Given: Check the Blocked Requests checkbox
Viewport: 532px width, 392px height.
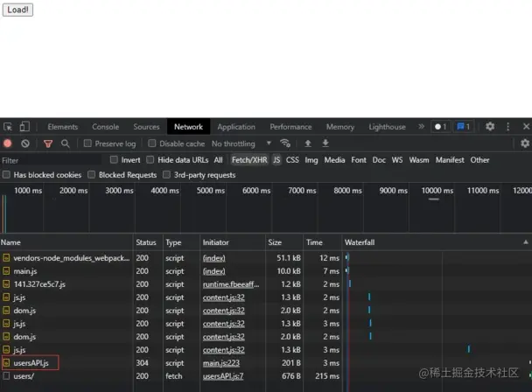Looking at the screenshot, I should tap(91, 175).
